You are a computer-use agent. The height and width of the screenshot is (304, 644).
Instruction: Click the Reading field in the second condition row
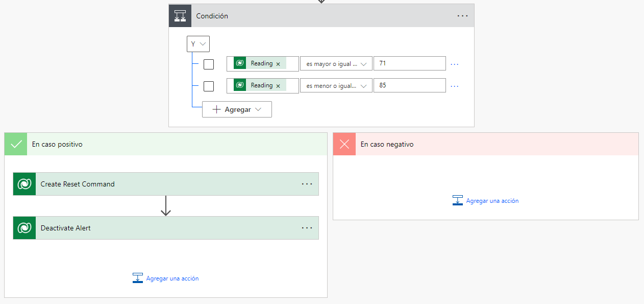point(263,86)
